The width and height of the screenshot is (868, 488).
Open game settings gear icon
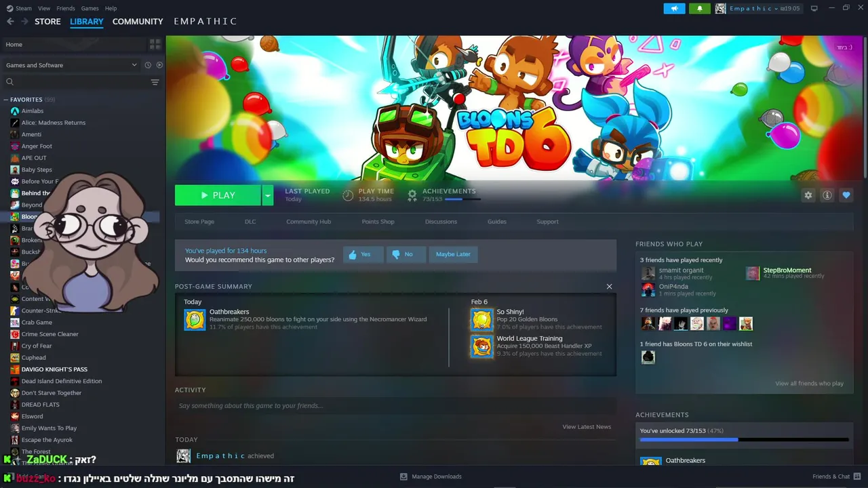click(808, 195)
